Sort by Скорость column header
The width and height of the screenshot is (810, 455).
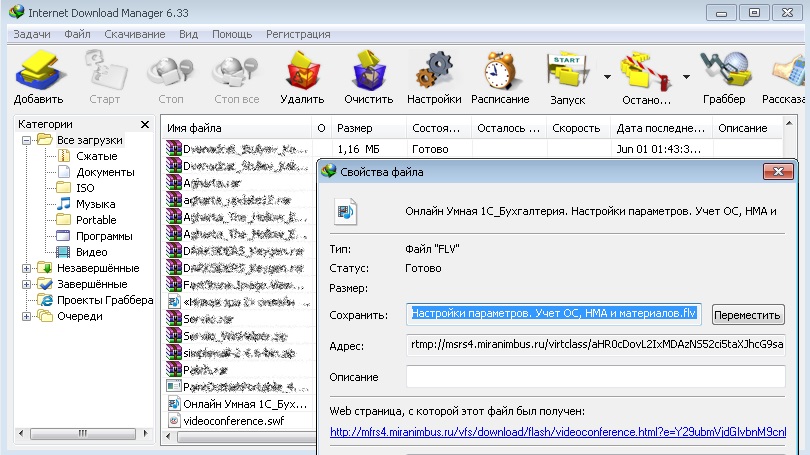[x=579, y=128]
